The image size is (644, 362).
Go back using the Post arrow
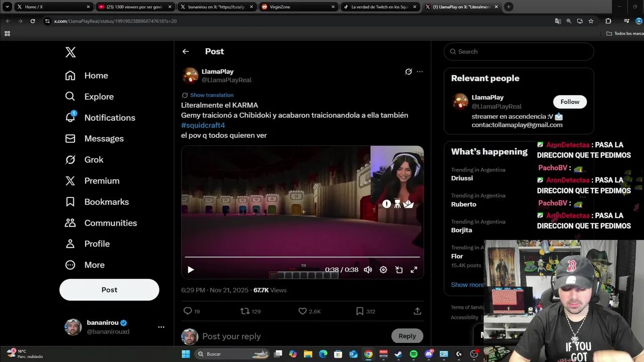pyautogui.click(x=186, y=51)
